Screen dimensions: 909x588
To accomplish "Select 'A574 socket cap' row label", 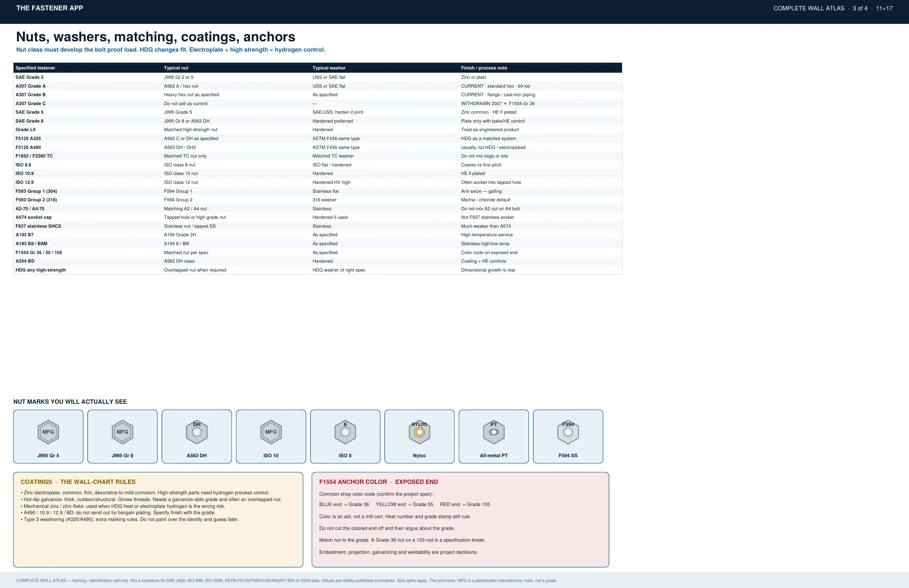I will [x=34, y=217].
